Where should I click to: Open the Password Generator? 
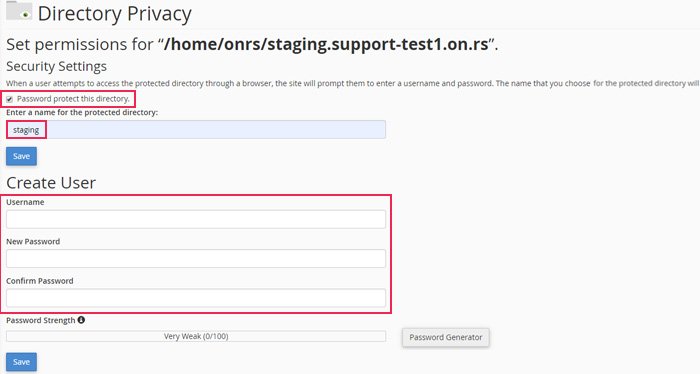click(446, 337)
